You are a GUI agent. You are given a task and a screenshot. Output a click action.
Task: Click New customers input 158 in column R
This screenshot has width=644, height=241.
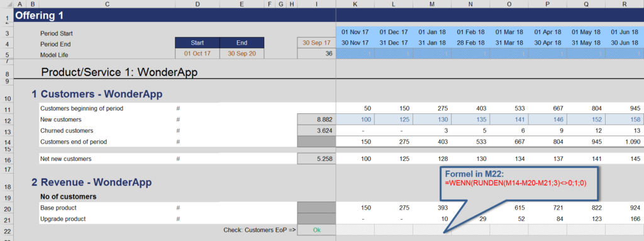[x=625, y=120]
